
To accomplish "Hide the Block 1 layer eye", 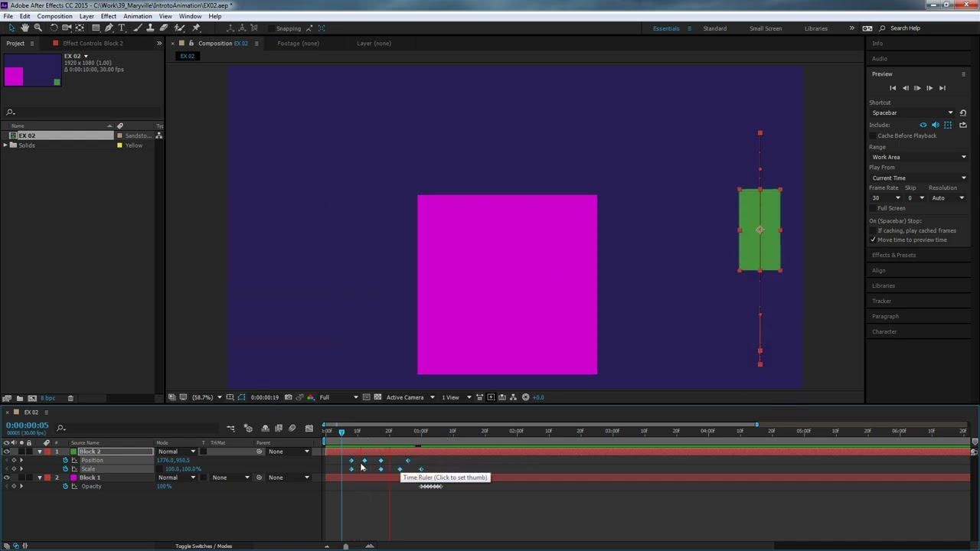I will tap(7, 478).
